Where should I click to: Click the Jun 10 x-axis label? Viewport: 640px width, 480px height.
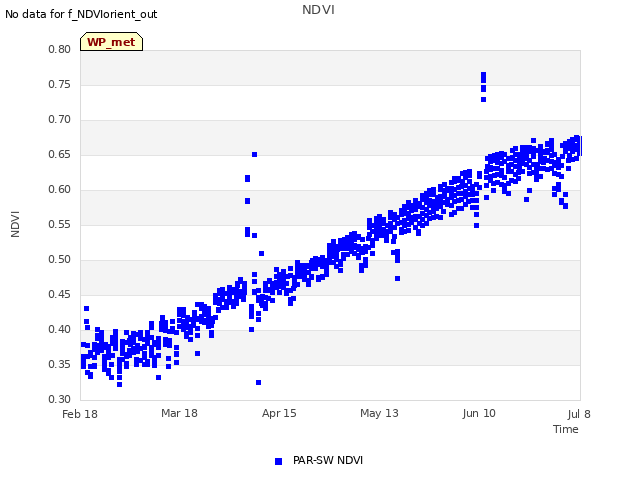click(479, 413)
